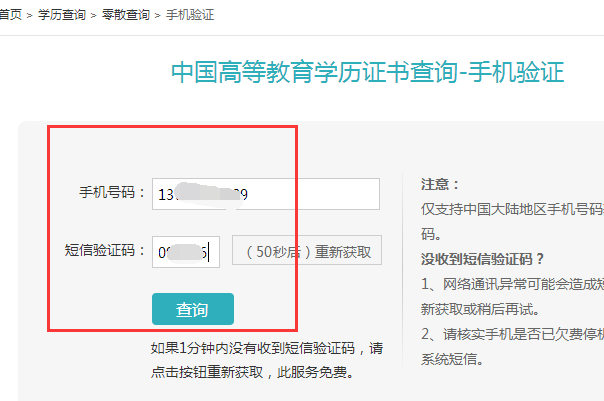Click the 此服务免费 hint line
604x401 pixels.
click(252, 372)
